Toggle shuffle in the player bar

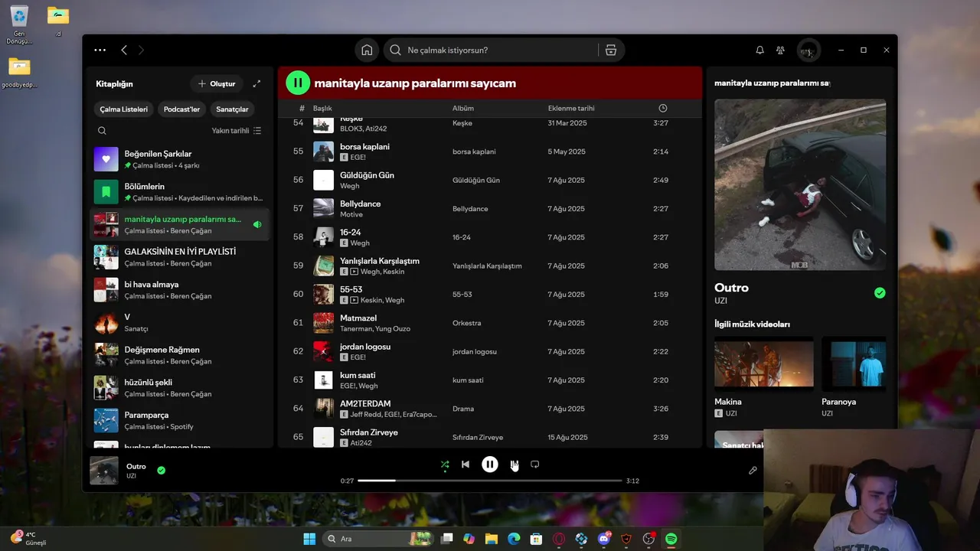[445, 465]
